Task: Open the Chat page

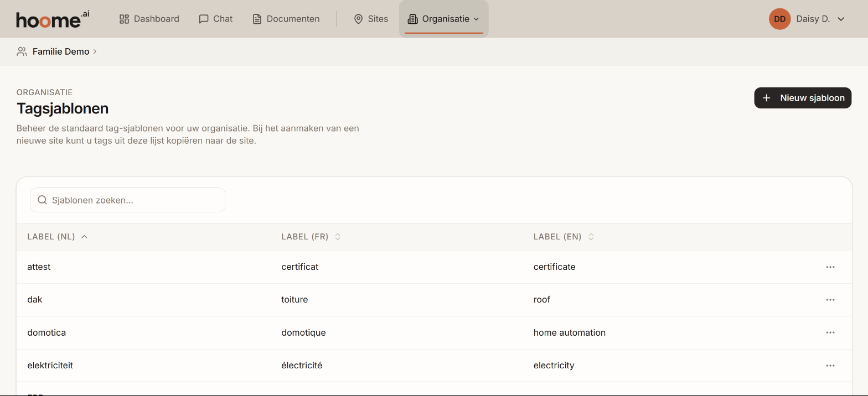Action: [x=215, y=19]
